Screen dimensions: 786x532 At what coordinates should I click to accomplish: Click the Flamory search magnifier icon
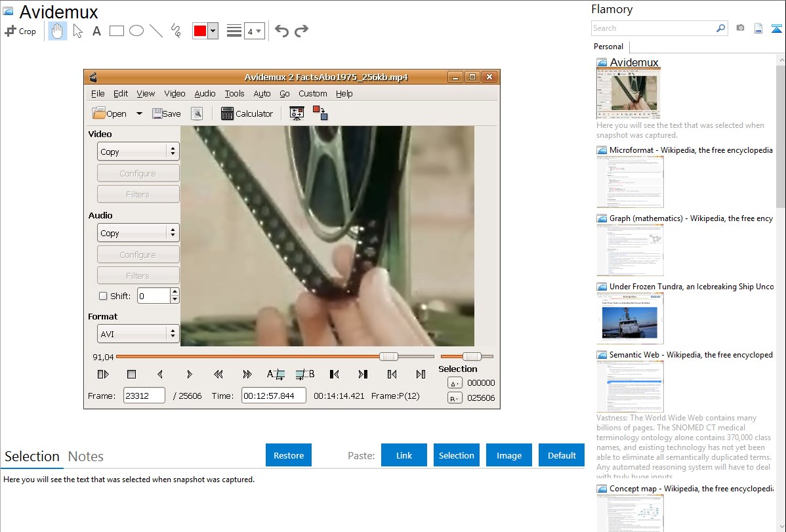[720, 28]
